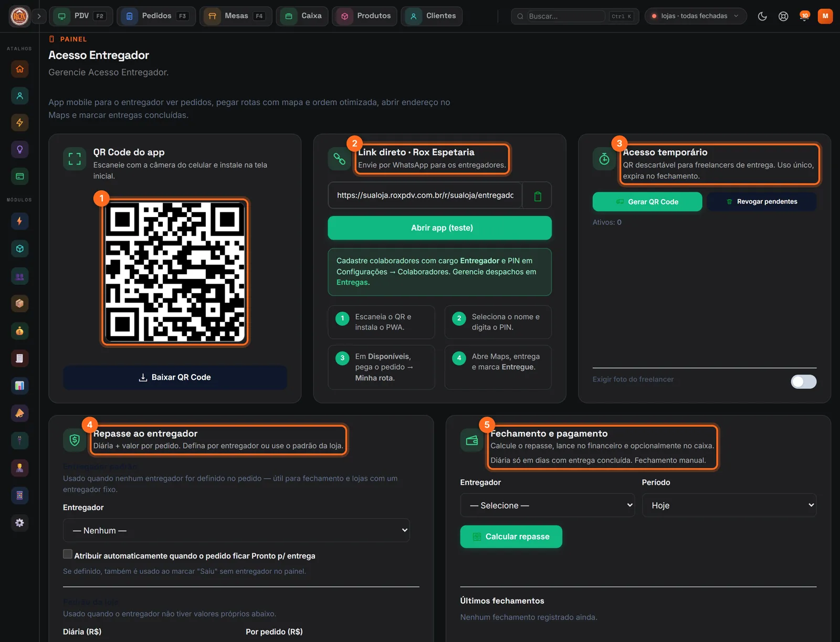This screenshot has height=642, width=840.
Task: Click the ROX logo at top left
Action: [x=19, y=16]
